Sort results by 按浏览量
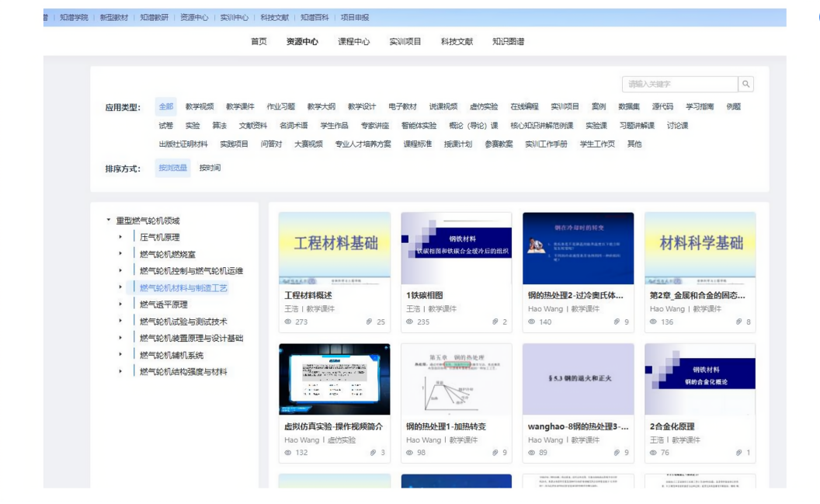 [x=172, y=168]
